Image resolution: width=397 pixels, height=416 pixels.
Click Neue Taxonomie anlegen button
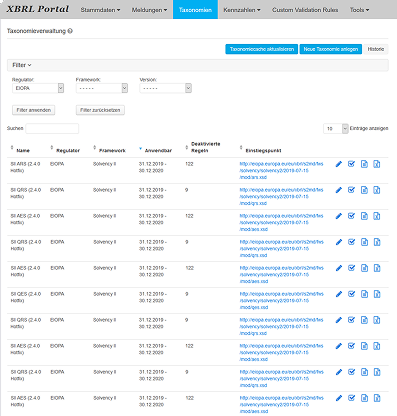pos(331,49)
